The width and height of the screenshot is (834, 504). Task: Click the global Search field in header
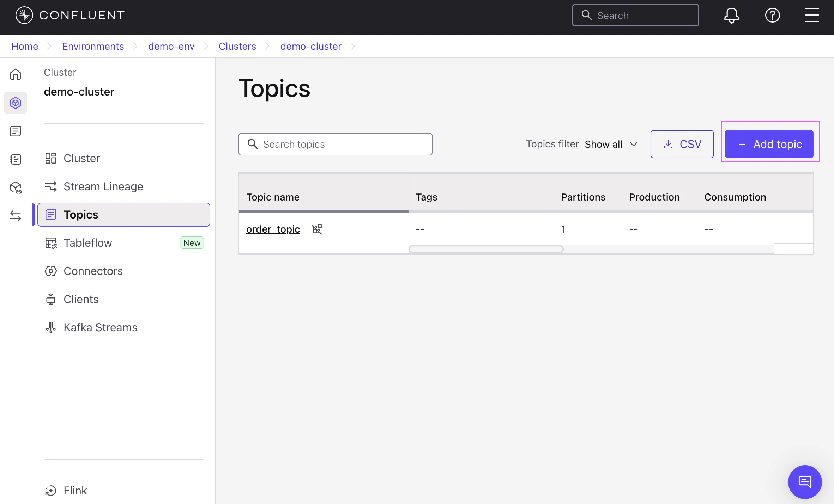pos(636,15)
